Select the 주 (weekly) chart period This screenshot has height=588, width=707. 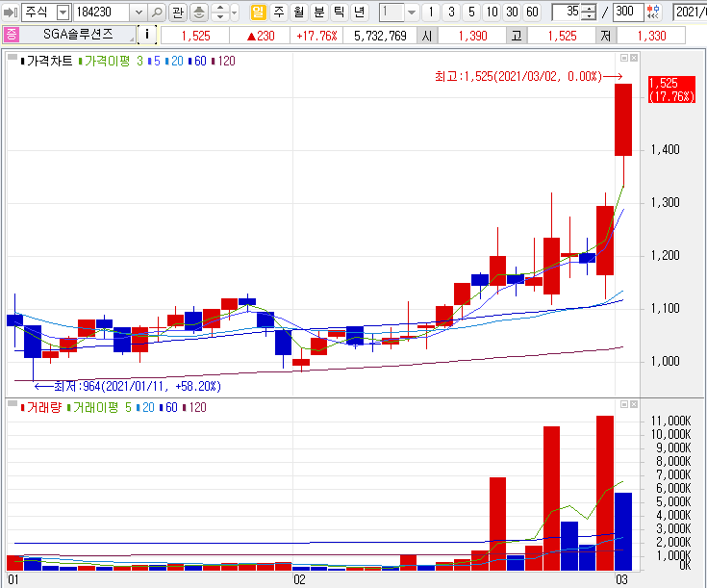pos(279,12)
